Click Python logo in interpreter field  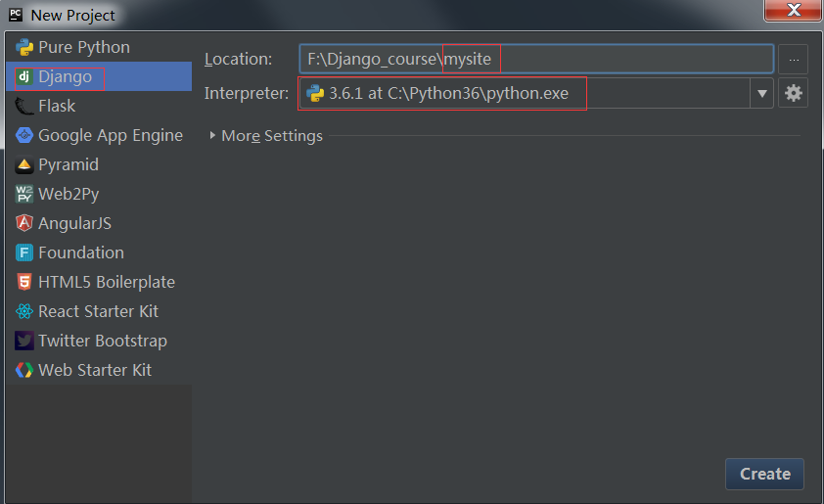coord(315,94)
